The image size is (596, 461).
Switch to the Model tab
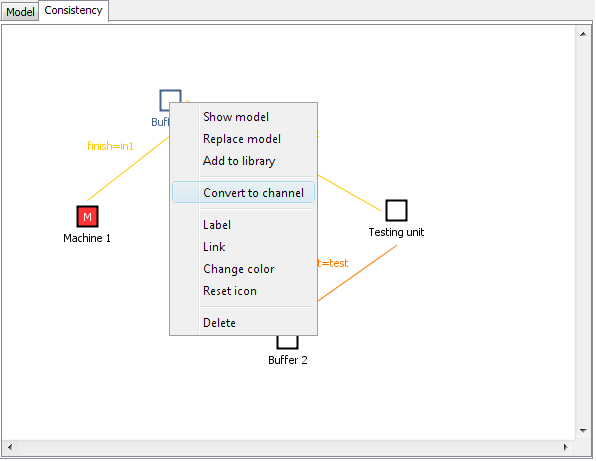coord(20,12)
